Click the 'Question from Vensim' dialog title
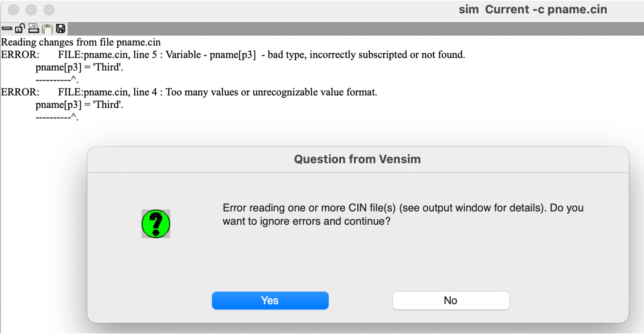 pyautogui.click(x=357, y=159)
